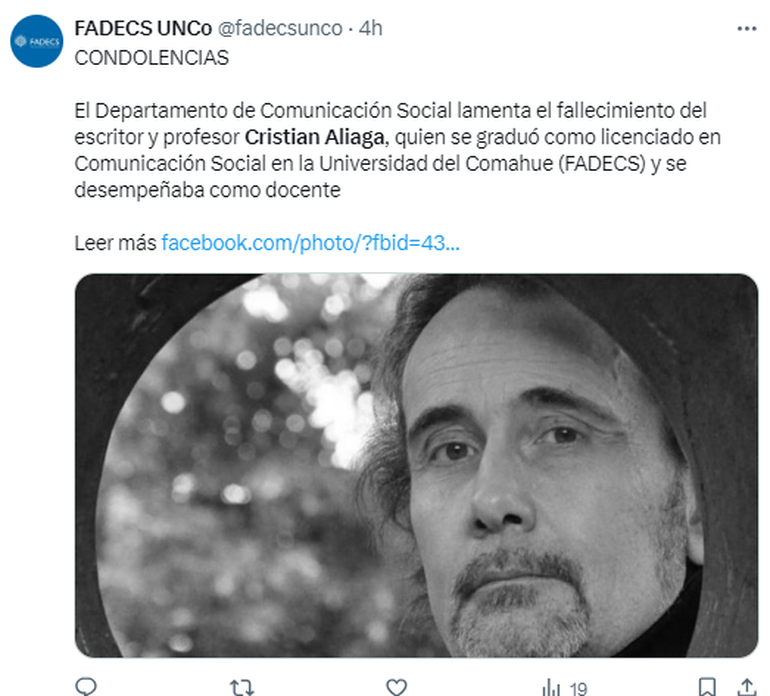Open view analytics bar chart icon
Viewport: 770px width, 696px height.
coord(551,687)
